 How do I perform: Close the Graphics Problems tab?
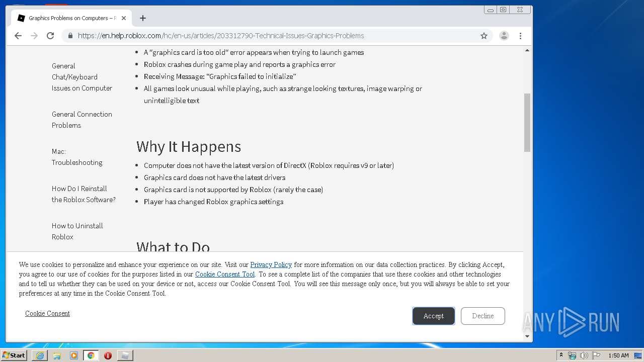pyautogui.click(x=124, y=18)
